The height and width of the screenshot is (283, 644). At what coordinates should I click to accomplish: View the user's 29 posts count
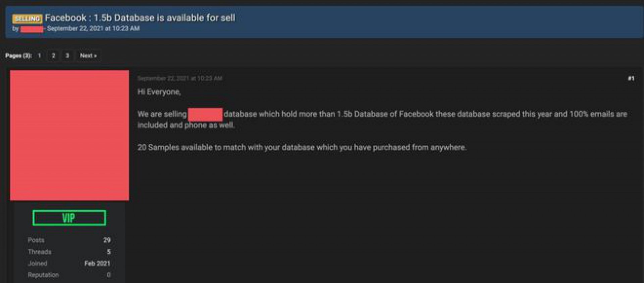click(107, 240)
